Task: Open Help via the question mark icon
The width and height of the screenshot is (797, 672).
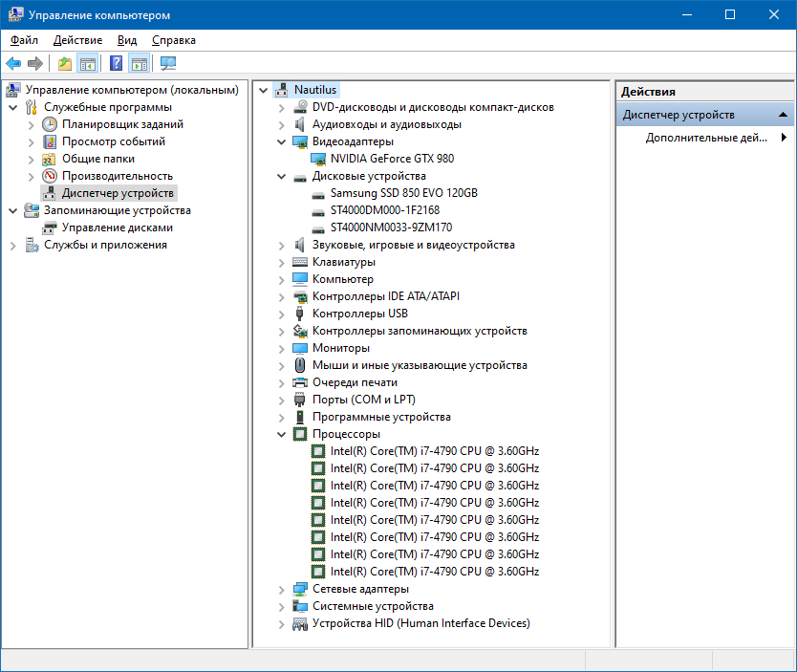Action: tap(116, 64)
